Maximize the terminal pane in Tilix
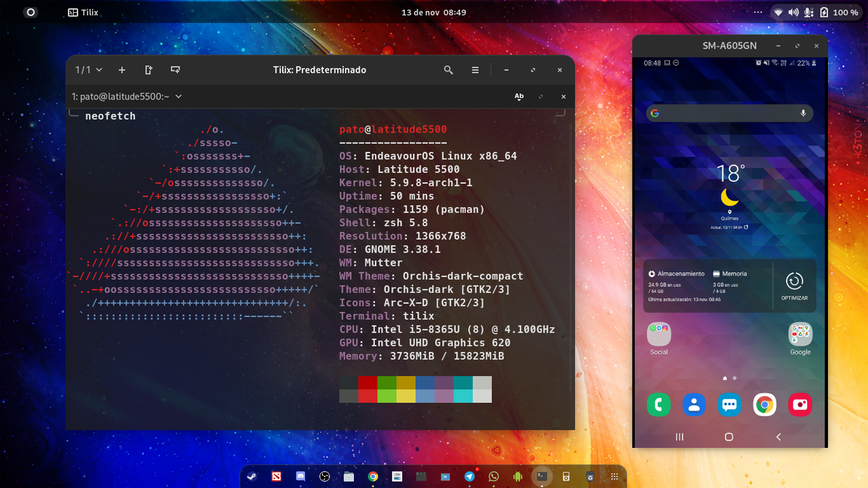 (540, 96)
